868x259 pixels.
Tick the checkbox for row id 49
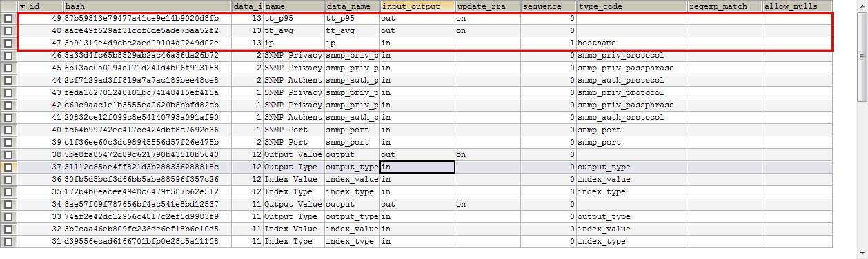(8, 19)
